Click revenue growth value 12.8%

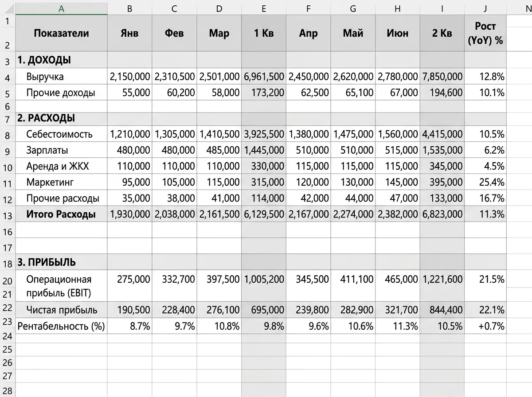[485, 77]
